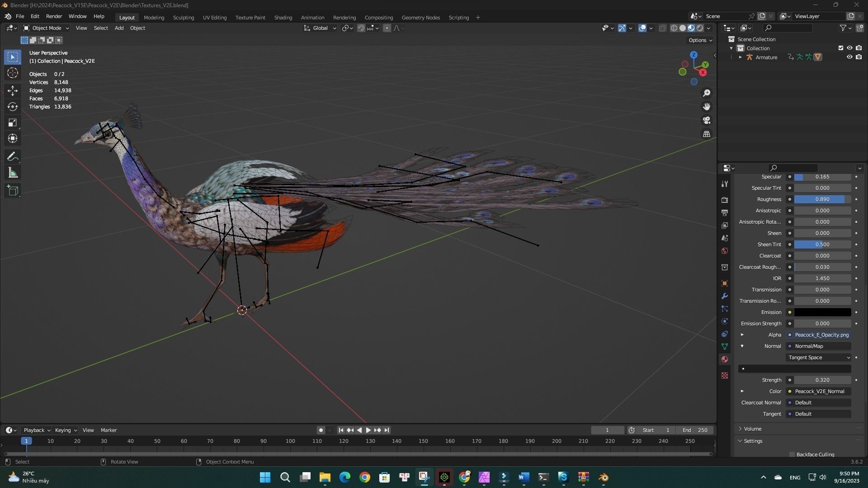
Task: Switch to the Sculpting workspace tab
Action: coord(184,18)
